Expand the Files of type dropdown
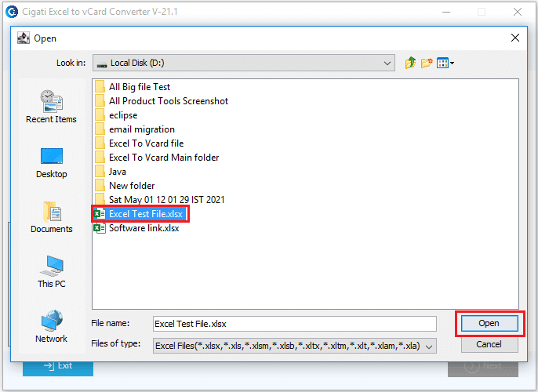 [429, 347]
